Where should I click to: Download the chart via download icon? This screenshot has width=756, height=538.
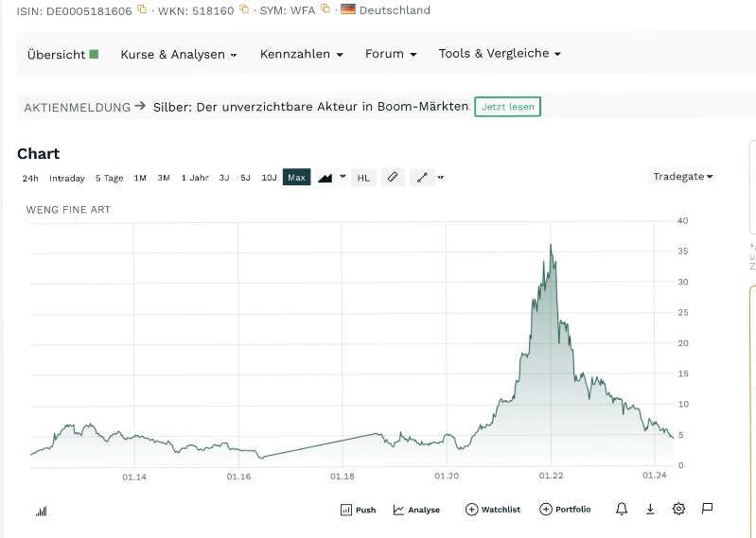(650, 510)
